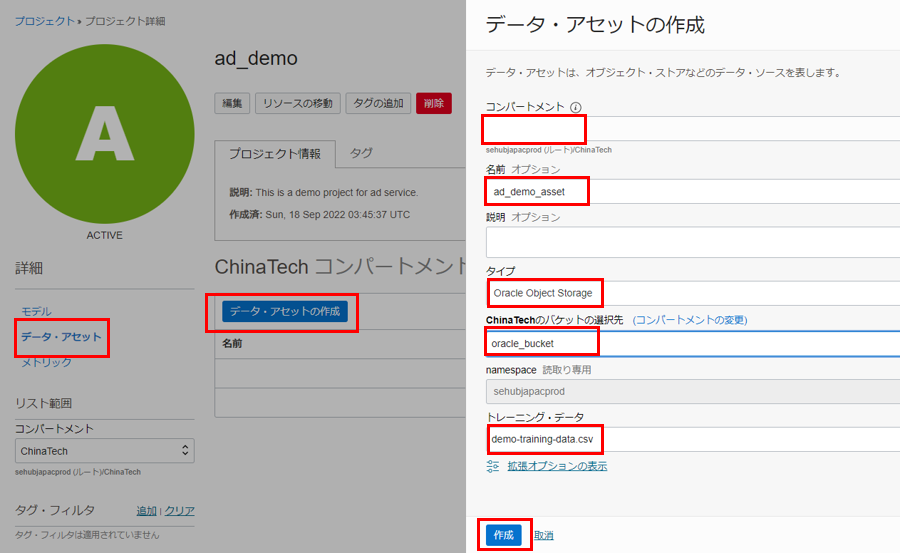Open the コンパートメント ChinaTech dropdown in sidebar
The width and height of the screenshot is (900, 553).
(105, 451)
